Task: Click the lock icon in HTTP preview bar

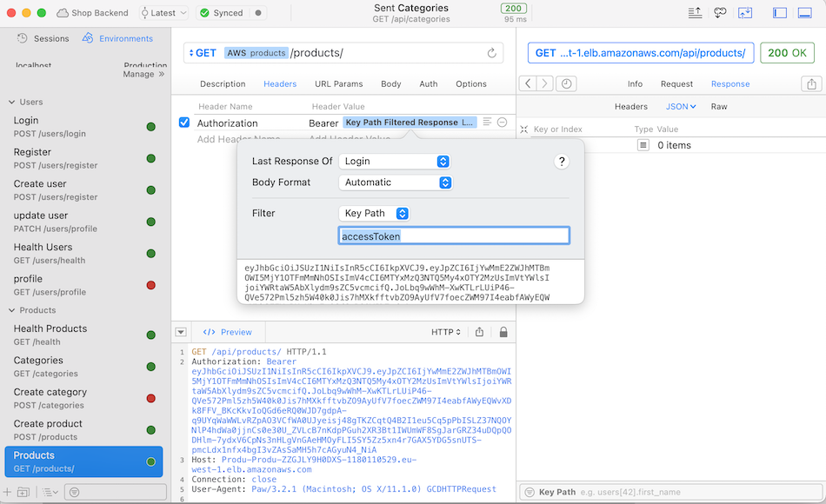Action: pyautogui.click(x=503, y=332)
